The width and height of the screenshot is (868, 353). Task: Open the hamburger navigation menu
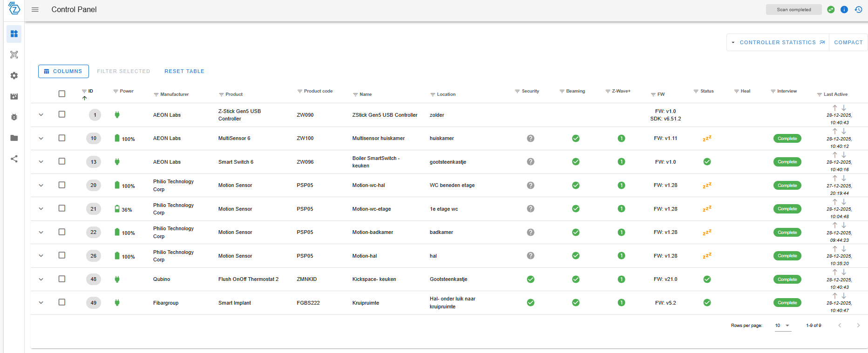pos(35,10)
